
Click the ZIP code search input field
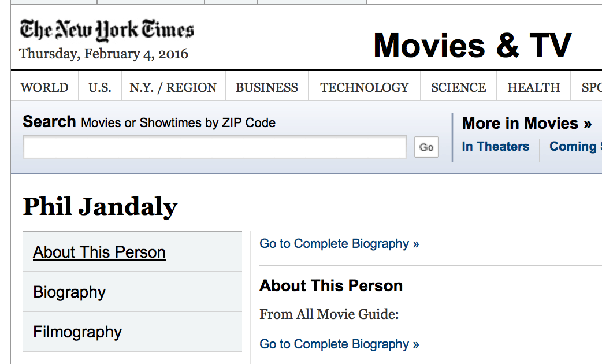(x=215, y=147)
